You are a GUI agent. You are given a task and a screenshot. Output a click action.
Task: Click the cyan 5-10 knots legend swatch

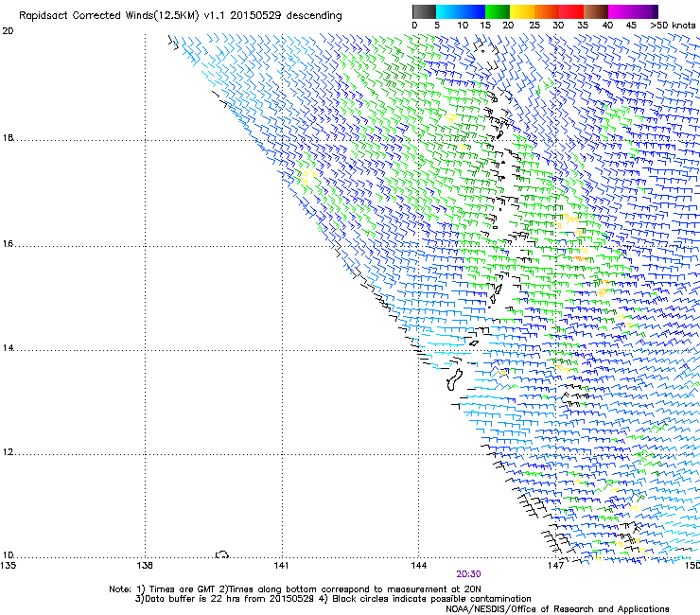click(448, 11)
